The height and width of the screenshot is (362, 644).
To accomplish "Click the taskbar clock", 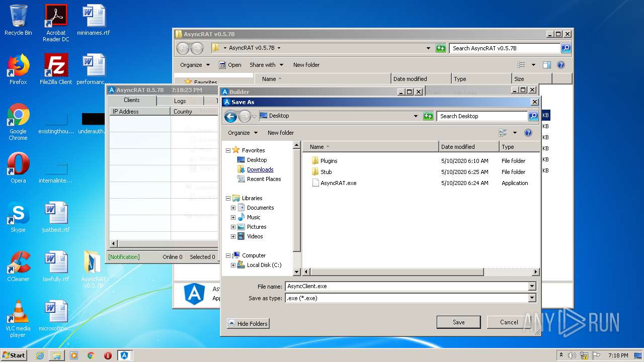I will point(618,355).
